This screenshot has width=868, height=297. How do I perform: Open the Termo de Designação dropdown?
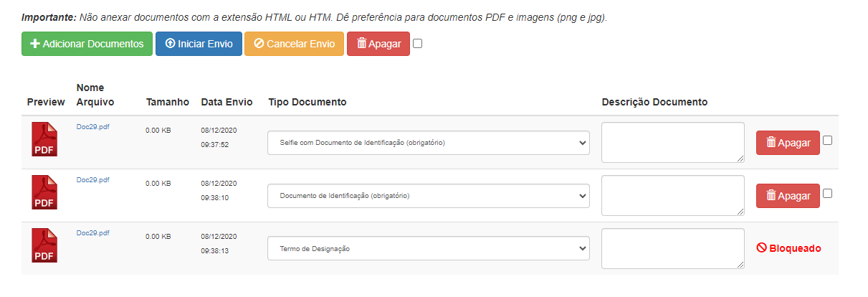428,249
